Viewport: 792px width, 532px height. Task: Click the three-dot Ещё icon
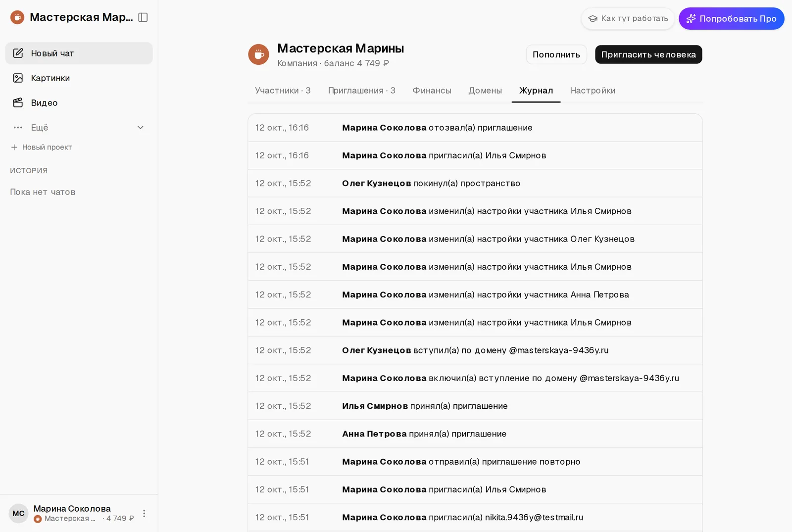pos(18,127)
